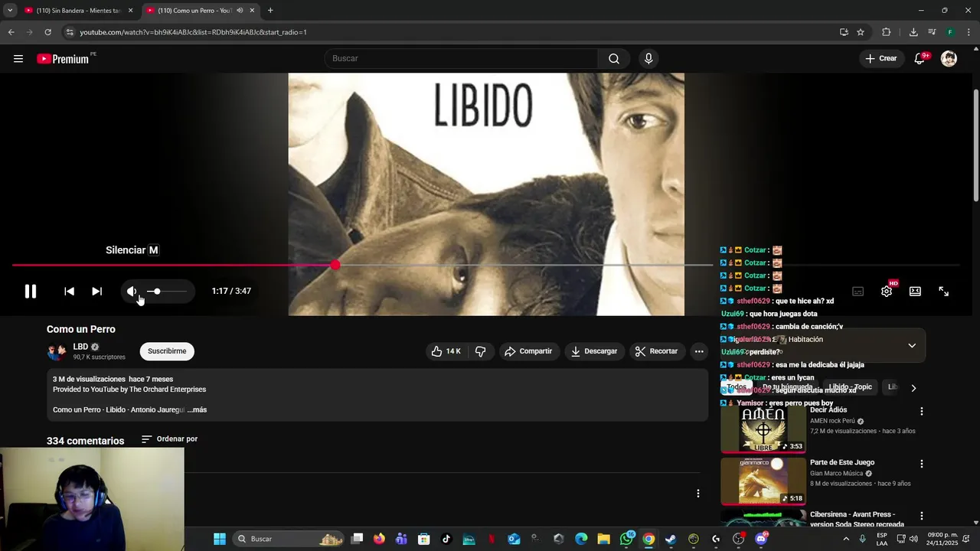Screen dimensions: 980x551
Task: Click the Crear button
Action: 881,59
